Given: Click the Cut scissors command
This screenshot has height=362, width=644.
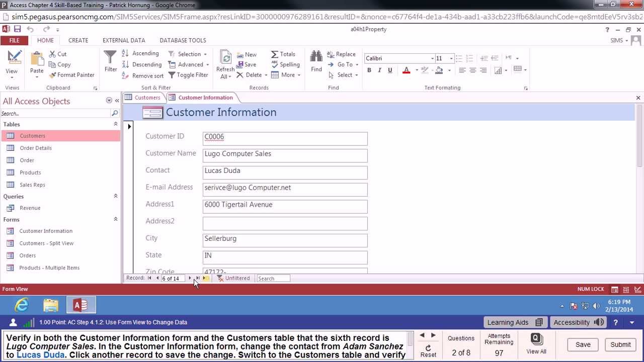Looking at the screenshot, I should click(57, 54).
